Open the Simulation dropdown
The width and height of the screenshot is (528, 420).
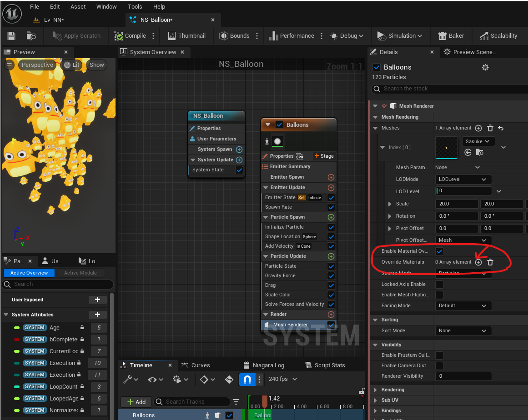[399, 35]
